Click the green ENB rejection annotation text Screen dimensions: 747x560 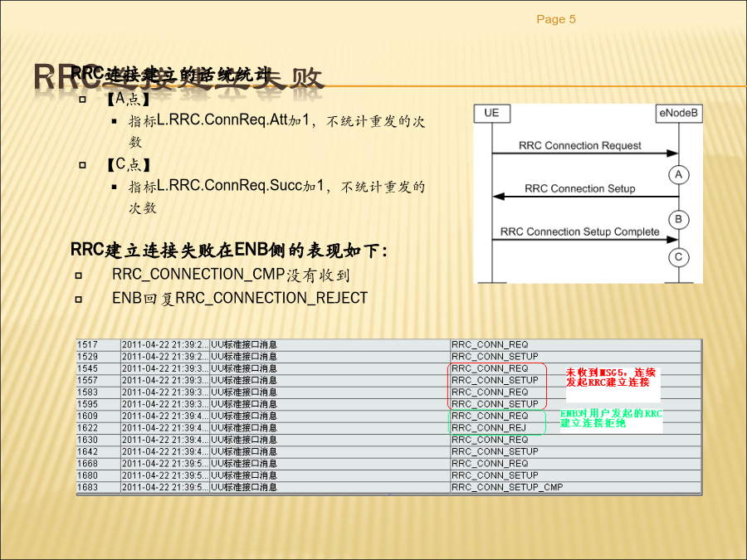click(611, 418)
